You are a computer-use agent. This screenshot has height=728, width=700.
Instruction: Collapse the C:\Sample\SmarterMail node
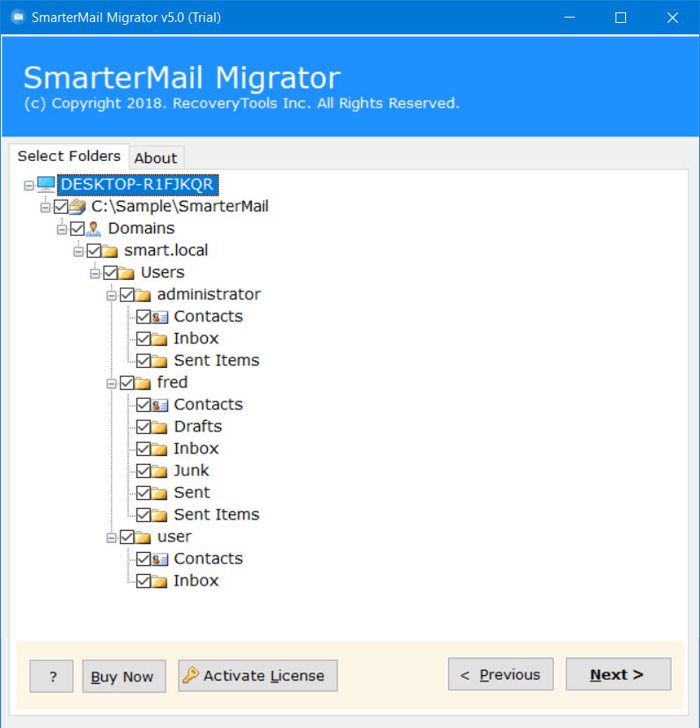tap(45, 208)
